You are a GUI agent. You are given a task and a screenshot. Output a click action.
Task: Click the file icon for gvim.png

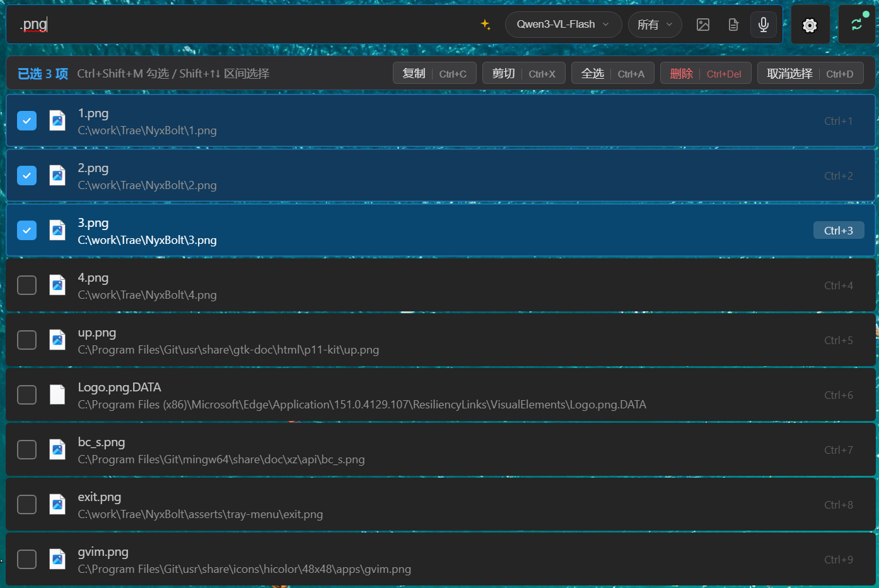pos(57,559)
